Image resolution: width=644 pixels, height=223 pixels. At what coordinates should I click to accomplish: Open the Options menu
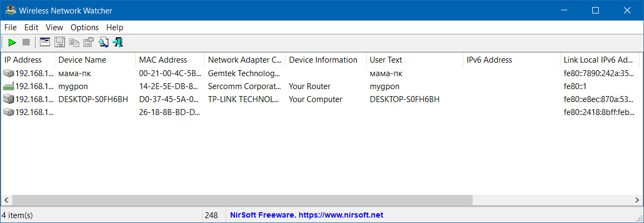coord(85,28)
